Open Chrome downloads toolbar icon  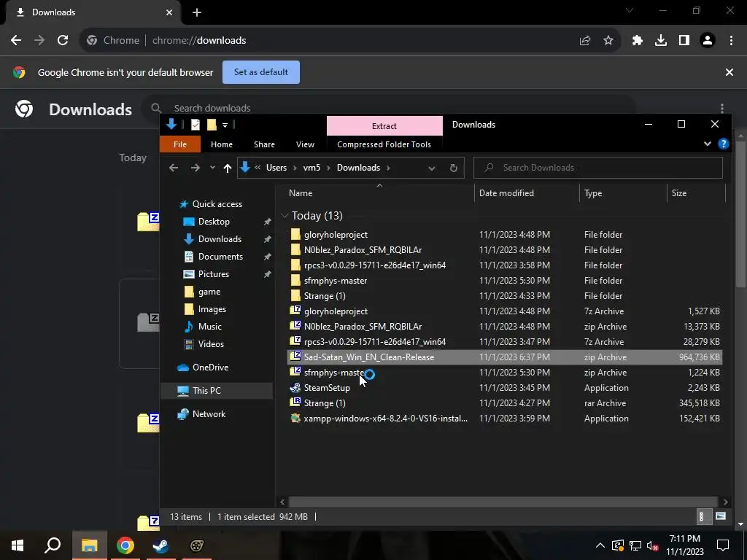click(661, 41)
